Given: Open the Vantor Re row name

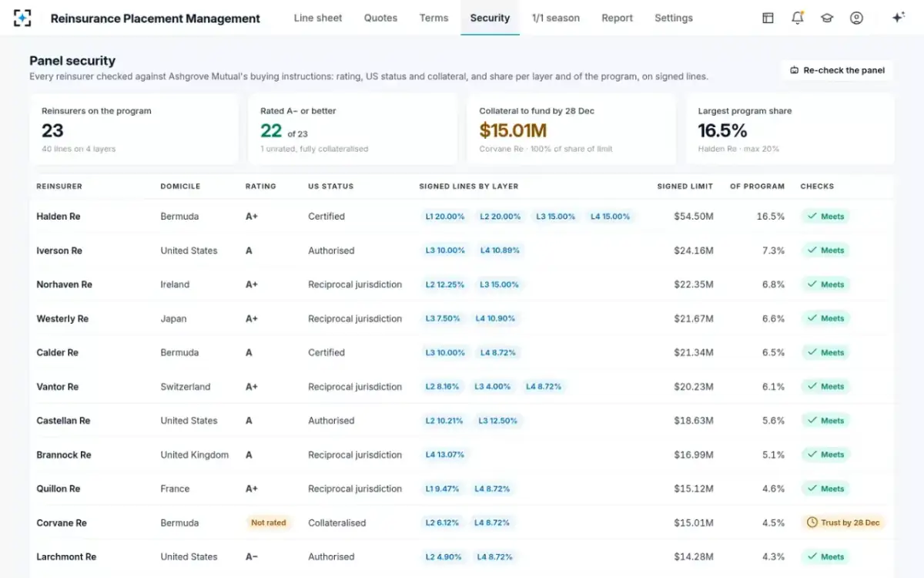Looking at the screenshot, I should point(57,387).
